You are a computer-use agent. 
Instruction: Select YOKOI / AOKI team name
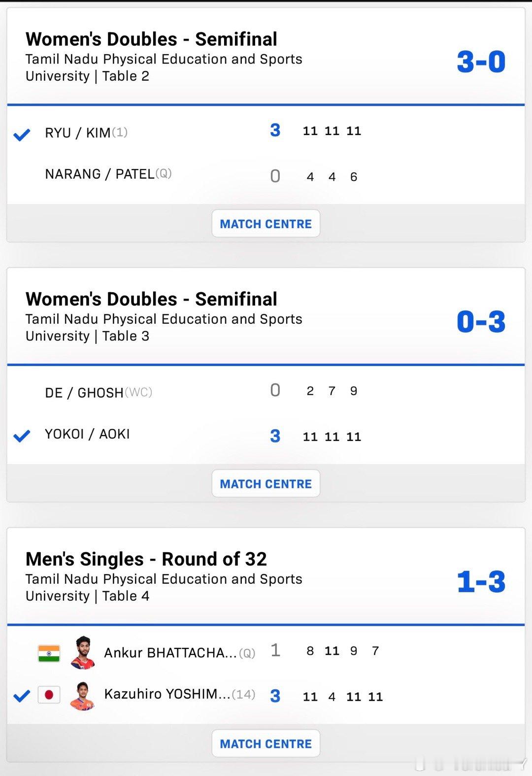pos(87,434)
